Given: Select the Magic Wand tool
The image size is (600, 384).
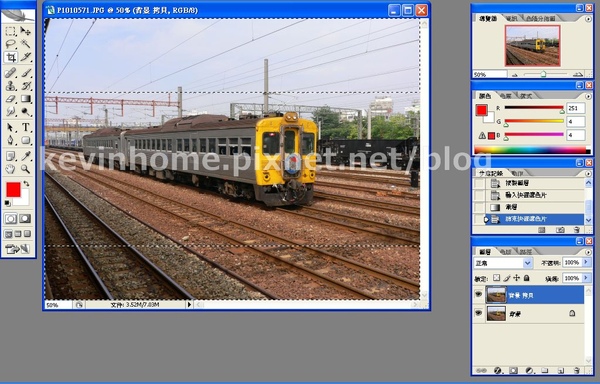Looking at the screenshot, I should pyautogui.click(x=25, y=44).
